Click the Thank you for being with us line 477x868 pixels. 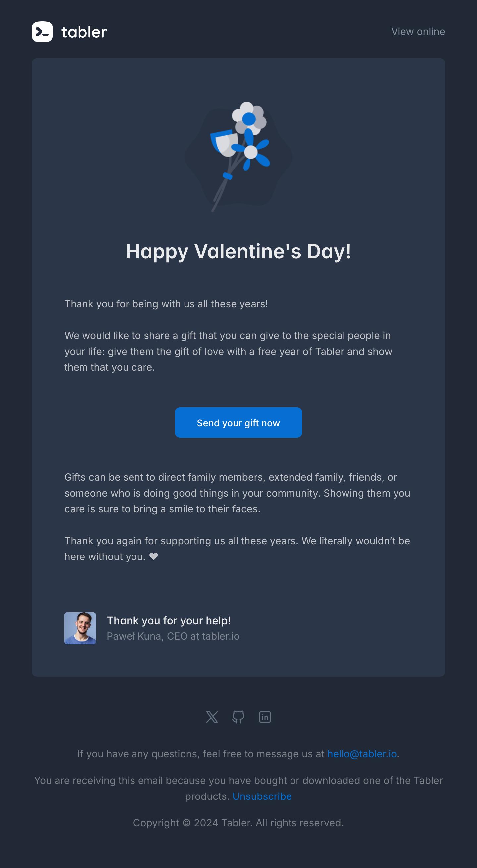coord(166,304)
